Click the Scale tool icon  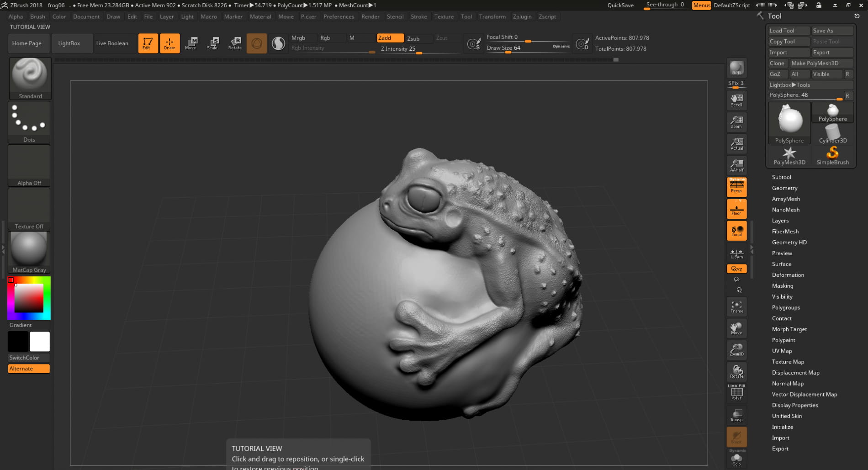tap(212, 43)
